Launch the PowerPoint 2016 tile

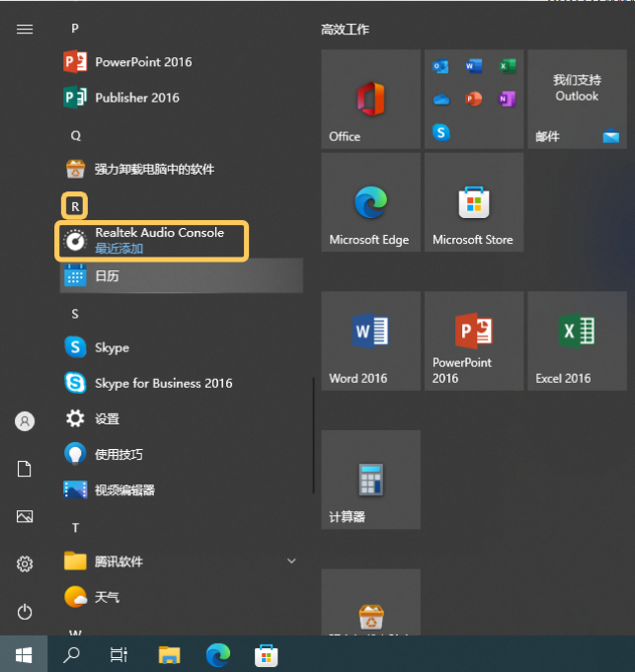pos(474,341)
